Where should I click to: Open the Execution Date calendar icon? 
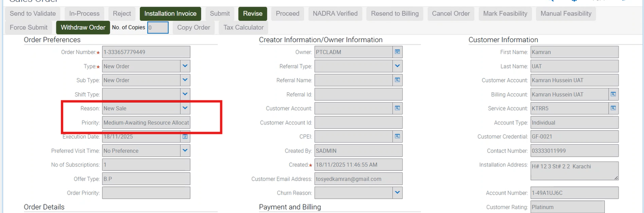point(185,137)
